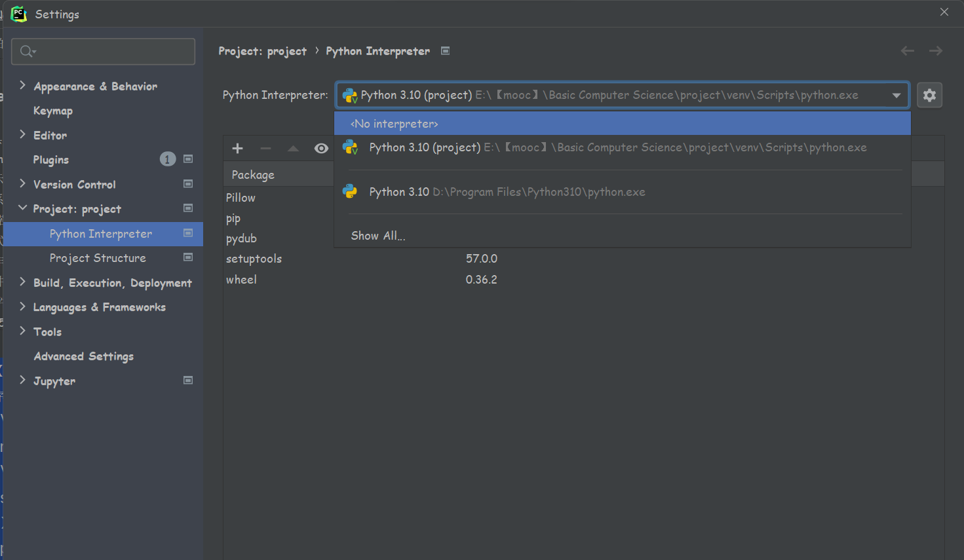Click the project-level icon beside Python Interpreter breadcrumb

tap(446, 50)
